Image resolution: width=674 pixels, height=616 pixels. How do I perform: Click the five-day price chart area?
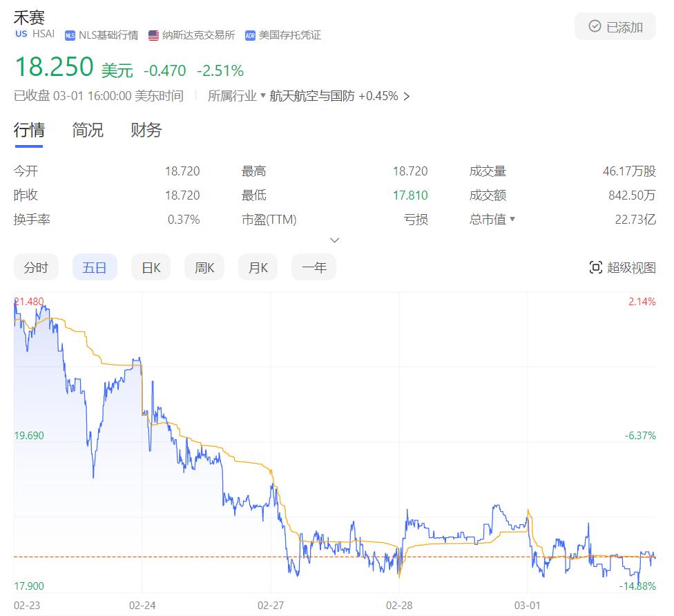click(x=331, y=449)
